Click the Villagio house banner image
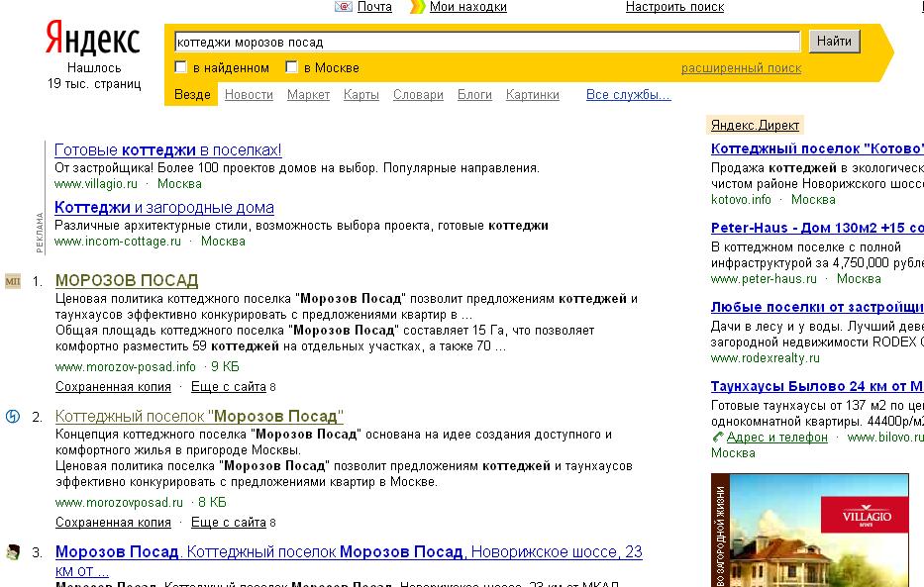This screenshot has width=924, height=587. pos(810,530)
